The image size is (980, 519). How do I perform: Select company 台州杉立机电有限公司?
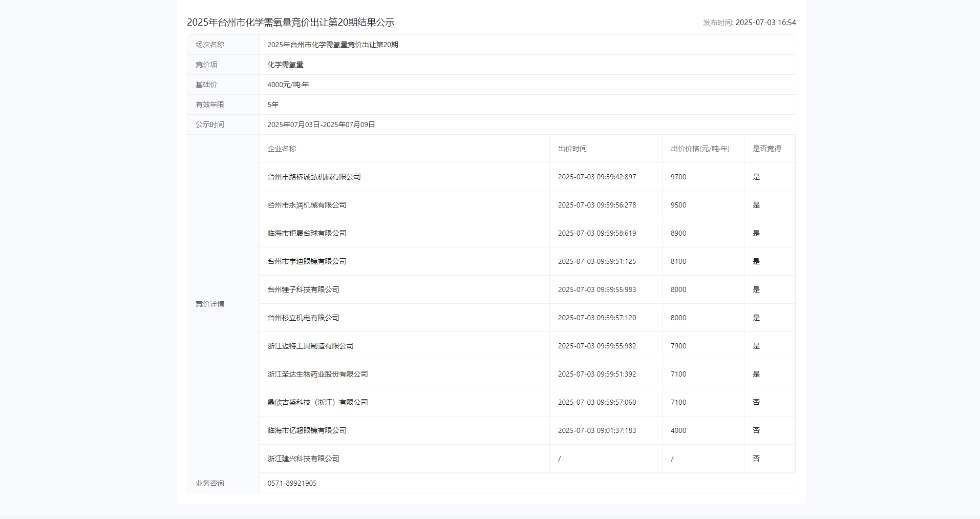[x=303, y=318]
